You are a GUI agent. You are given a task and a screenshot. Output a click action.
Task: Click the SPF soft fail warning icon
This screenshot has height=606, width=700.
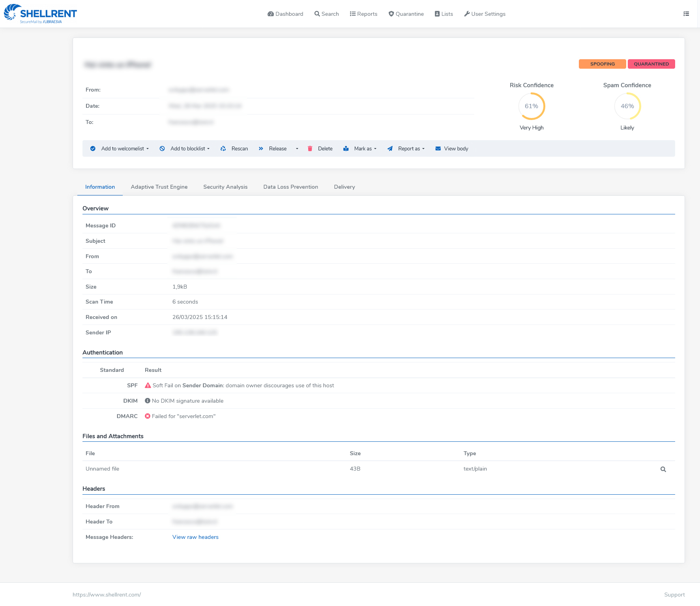coord(148,386)
